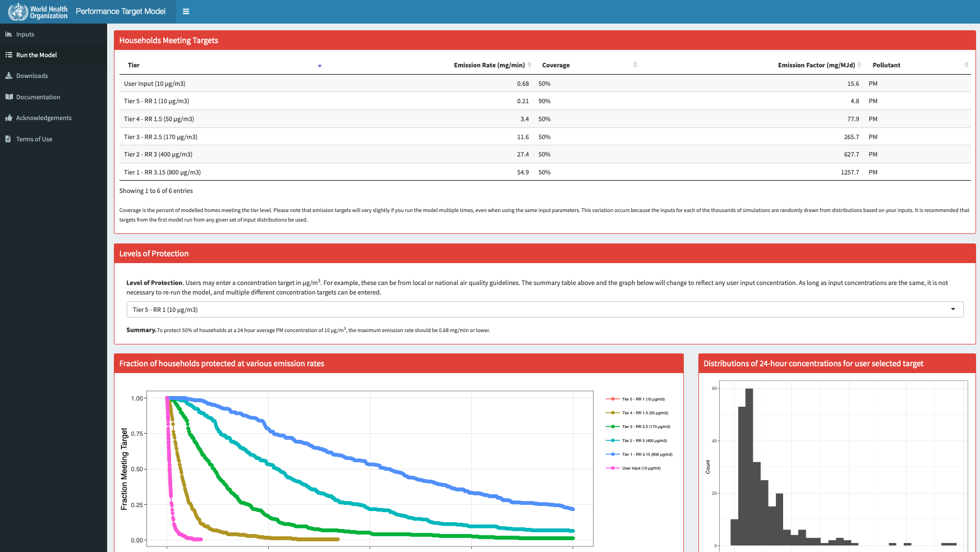The height and width of the screenshot is (552, 980).
Task: Open the Documentation sidebar page
Action: (53, 97)
